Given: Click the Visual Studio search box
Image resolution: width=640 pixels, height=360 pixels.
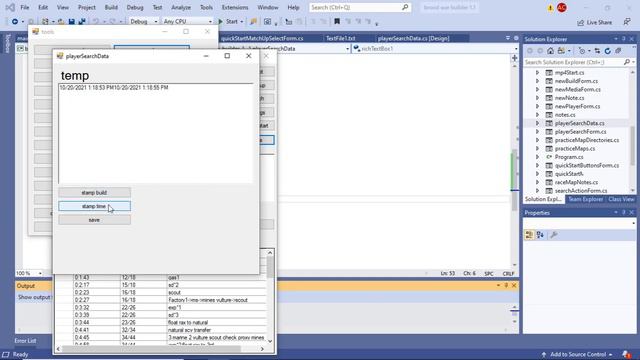Looking at the screenshot, I should pos(360,7).
